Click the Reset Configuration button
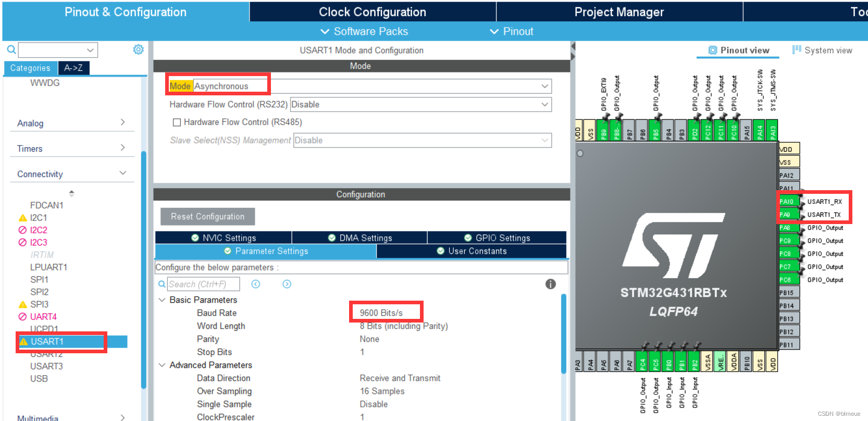Viewport: 868px width, 421px height. coord(208,217)
